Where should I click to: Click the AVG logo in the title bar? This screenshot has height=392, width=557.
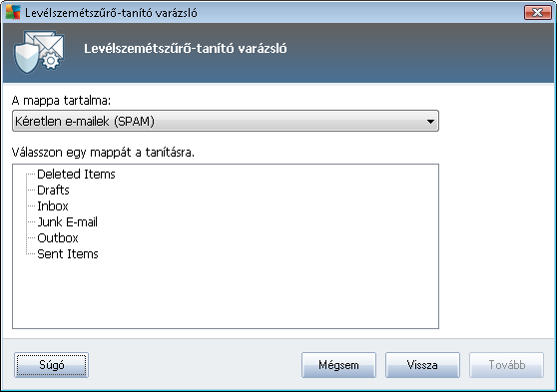(13, 13)
